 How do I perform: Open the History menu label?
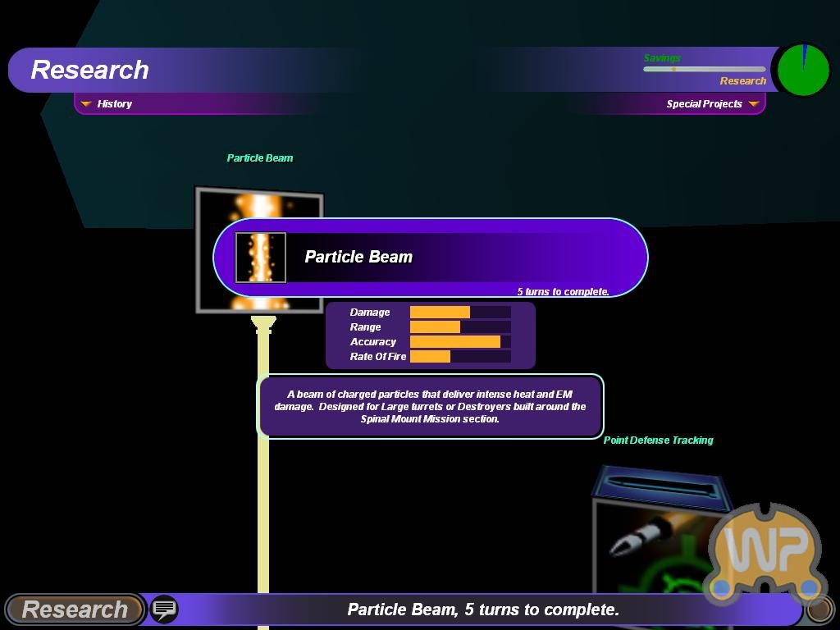coord(114,104)
